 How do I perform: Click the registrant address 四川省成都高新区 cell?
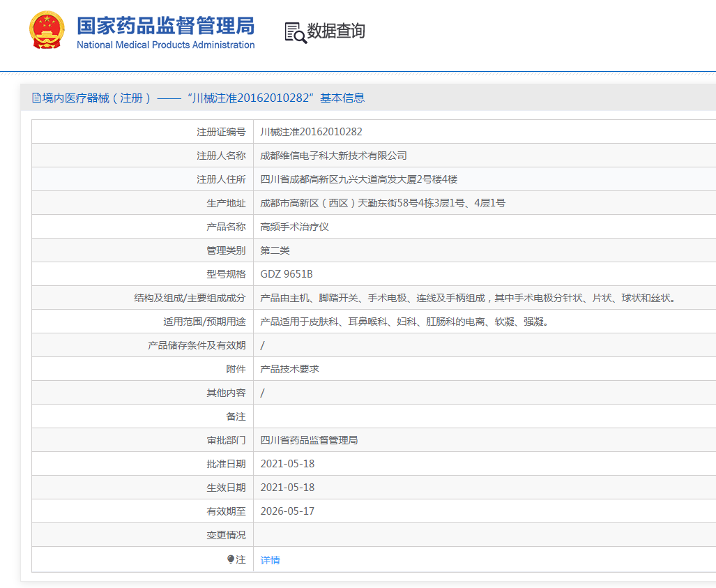pyautogui.click(x=358, y=179)
